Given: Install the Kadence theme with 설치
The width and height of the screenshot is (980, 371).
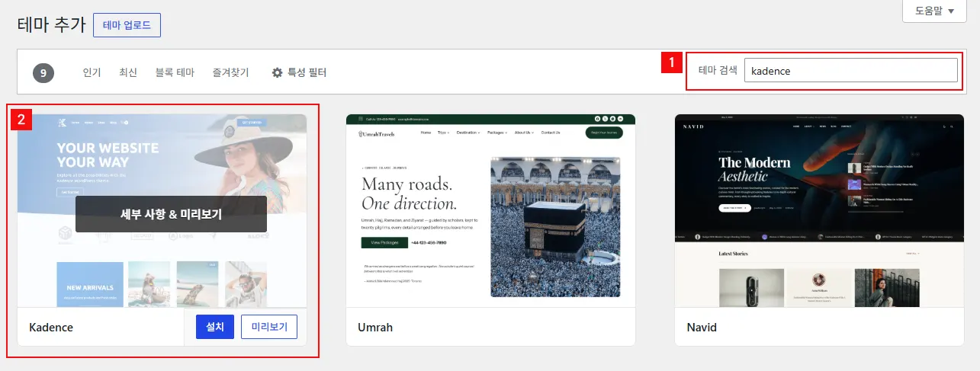Looking at the screenshot, I should coord(214,327).
